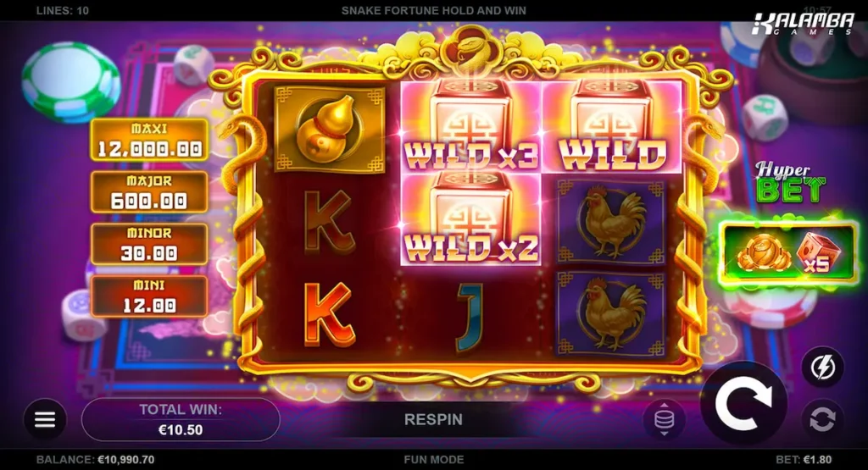Select the MINOR 30.00 jackpot
The width and height of the screenshot is (868, 470).
point(149,244)
